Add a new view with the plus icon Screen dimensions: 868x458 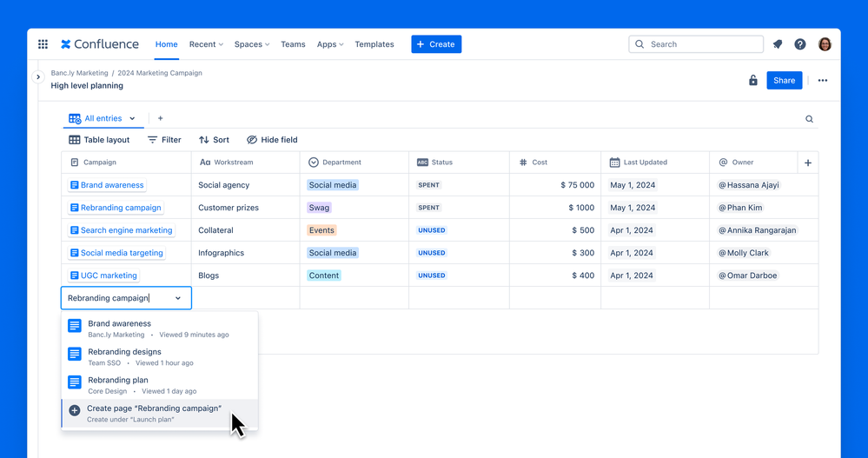pyautogui.click(x=160, y=118)
